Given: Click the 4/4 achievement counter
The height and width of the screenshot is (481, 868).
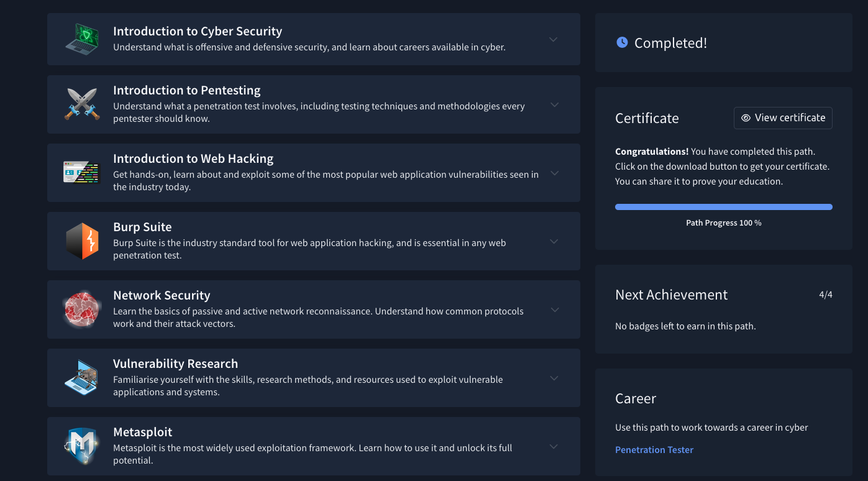Looking at the screenshot, I should pos(825,295).
